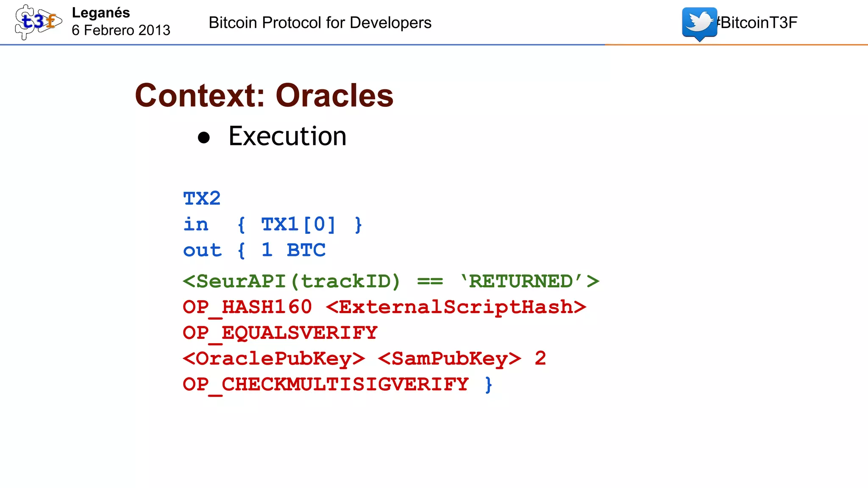
Task: Click the t3f logo in header
Action: click(x=38, y=22)
